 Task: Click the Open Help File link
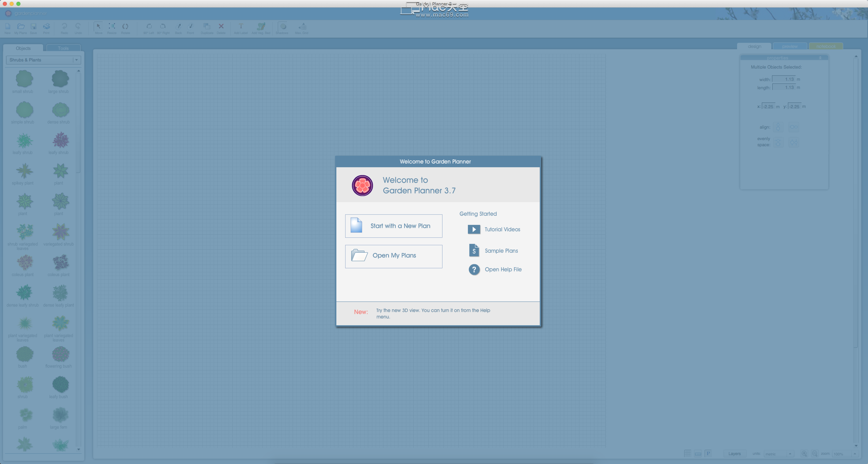click(495, 269)
